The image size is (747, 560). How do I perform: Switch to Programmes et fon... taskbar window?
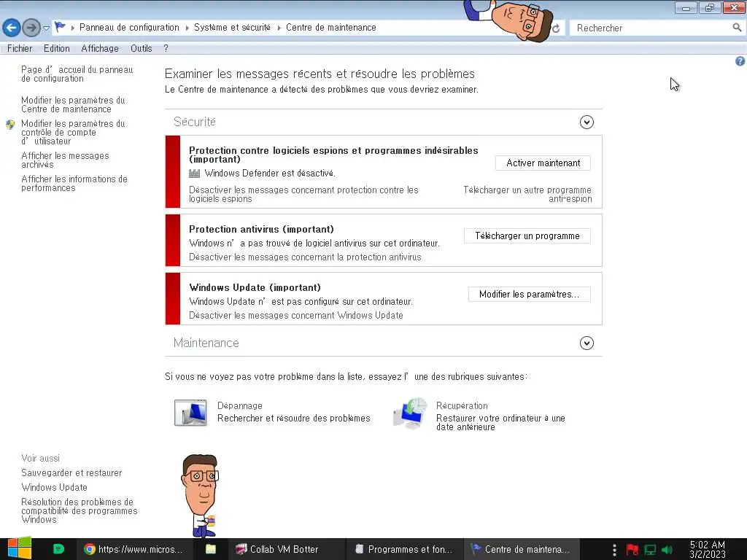(404, 550)
